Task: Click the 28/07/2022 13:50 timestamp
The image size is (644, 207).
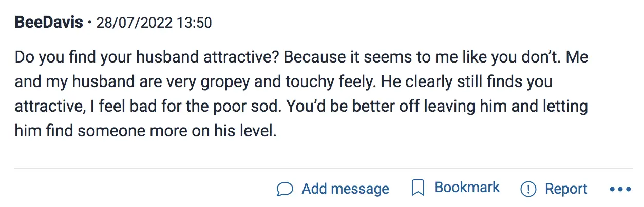Action: (154, 23)
